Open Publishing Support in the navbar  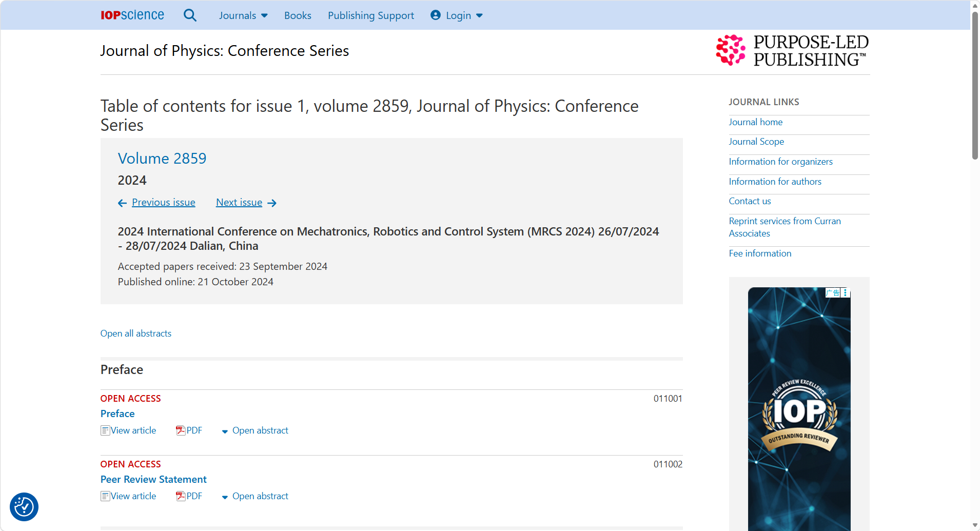[x=371, y=15]
